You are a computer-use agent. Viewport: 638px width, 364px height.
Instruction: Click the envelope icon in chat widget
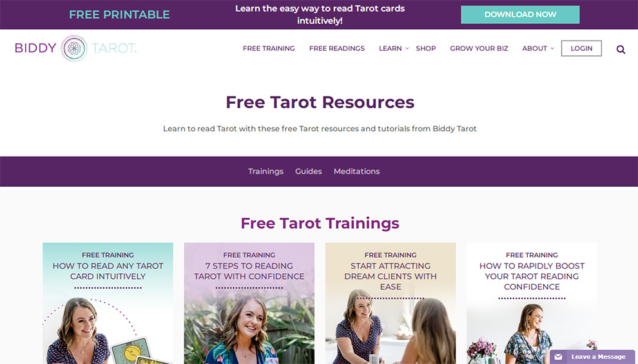click(x=558, y=357)
